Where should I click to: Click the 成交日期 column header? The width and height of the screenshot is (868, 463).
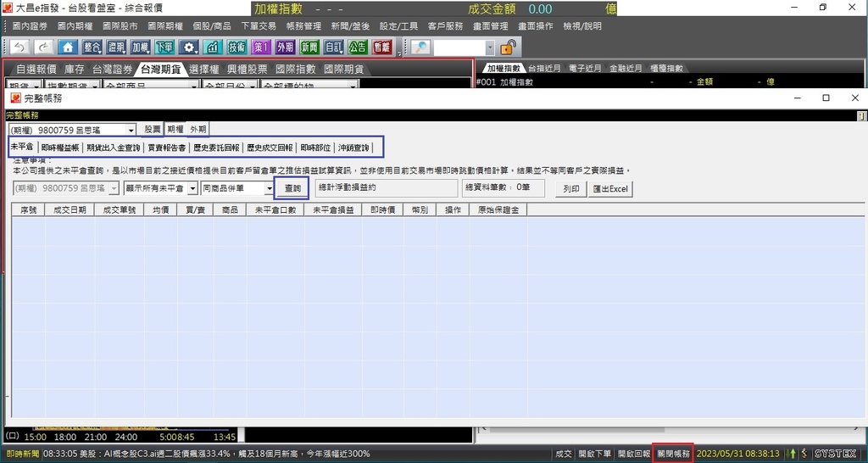[70, 210]
